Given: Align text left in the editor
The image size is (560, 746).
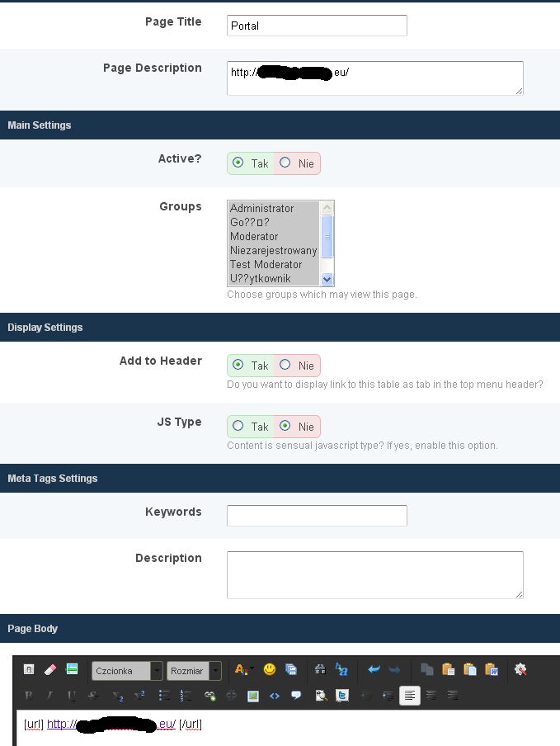Looking at the screenshot, I should pyautogui.click(x=409, y=696).
